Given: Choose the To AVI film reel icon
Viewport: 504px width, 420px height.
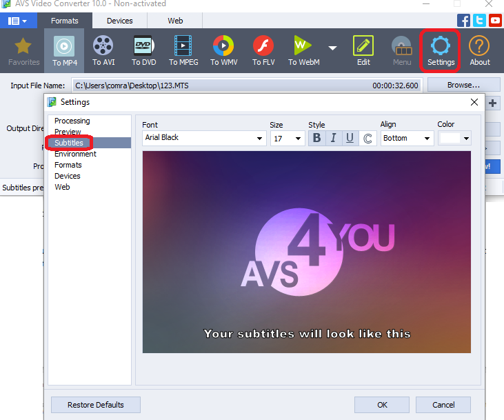Looking at the screenshot, I should coord(103,51).
